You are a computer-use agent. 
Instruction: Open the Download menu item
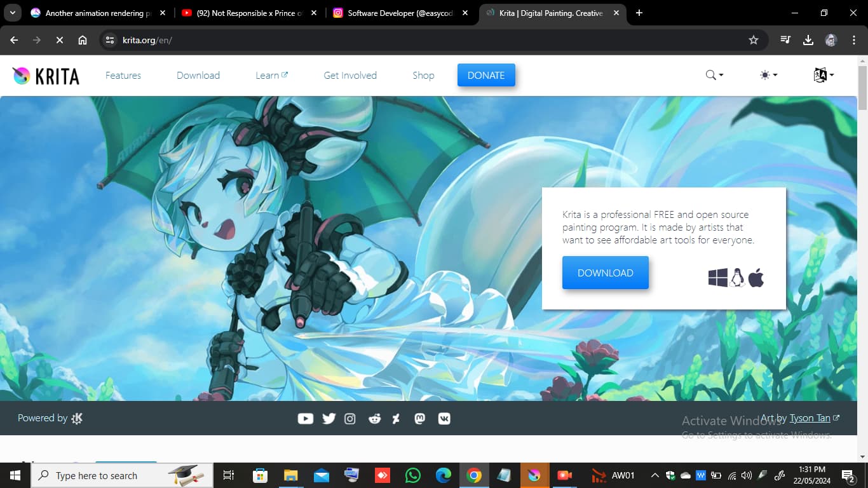pyautogui.click(x=198, y=75)
